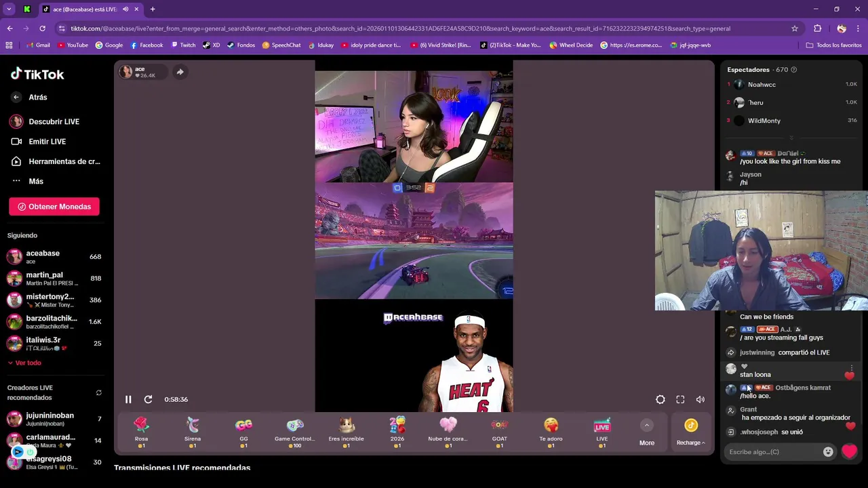868x488 pixels.
Task: Open top viewer Noahwcc profile
Action: [x=762, y=85]
